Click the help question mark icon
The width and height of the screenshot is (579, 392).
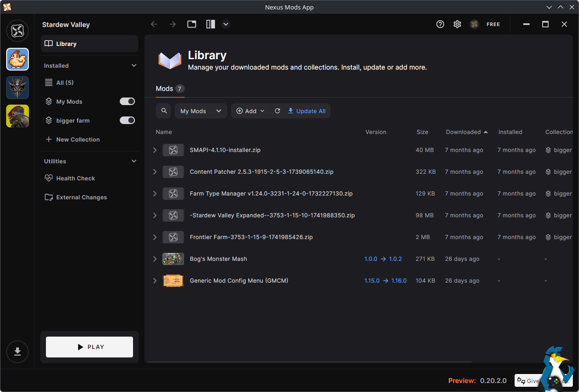440,24
